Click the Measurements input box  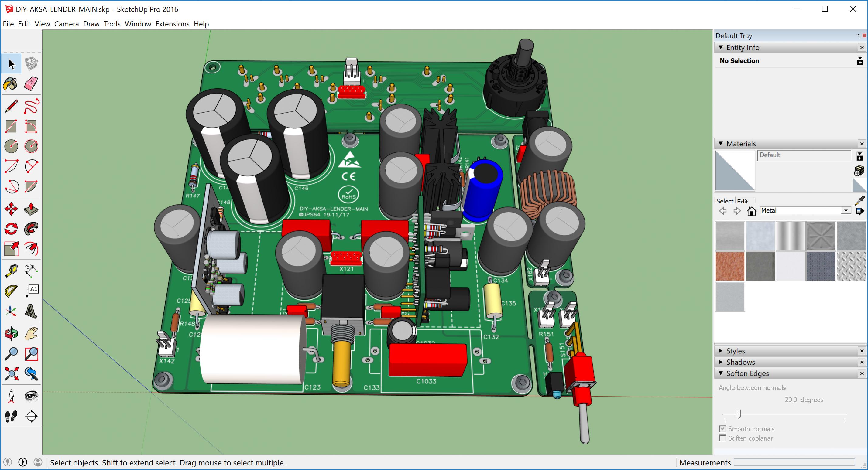tap(794, 462)
